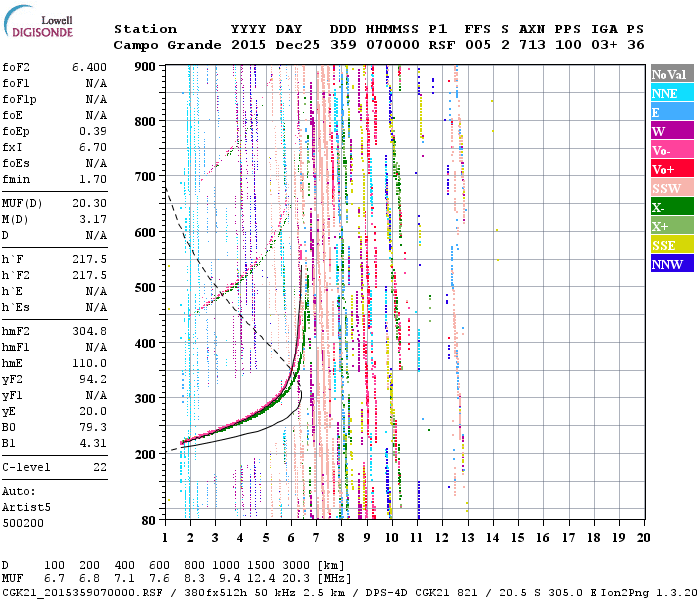Select the NoVal legend color swatch
700x600 pixels.
coord(672,74)
